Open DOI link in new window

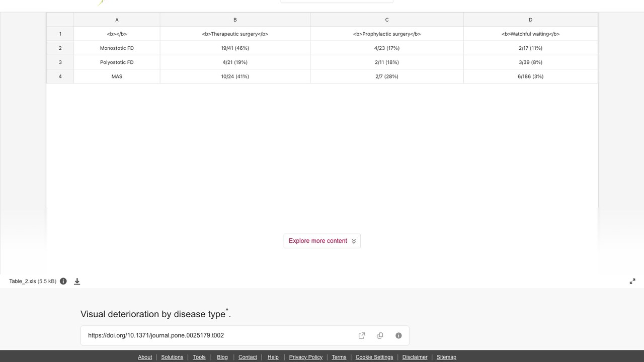tap(362, 336)
